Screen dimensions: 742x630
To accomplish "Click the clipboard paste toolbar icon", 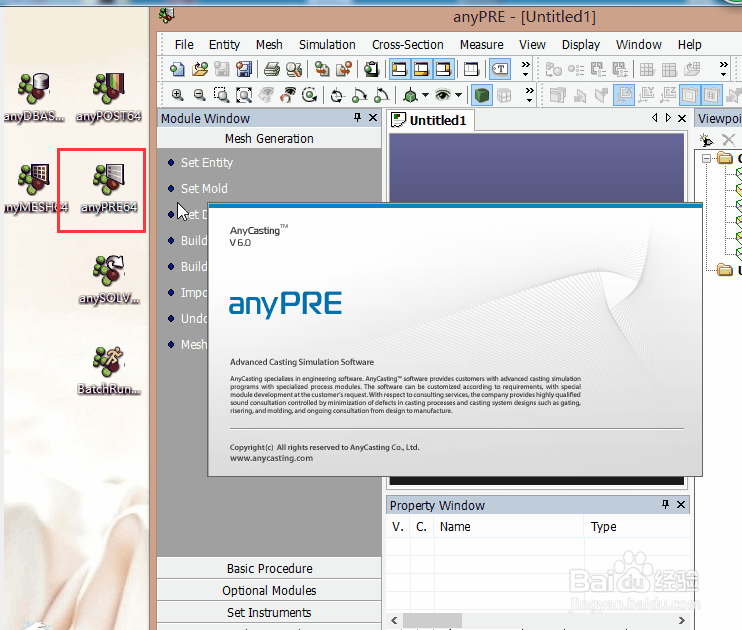I will tap(371, 70).
